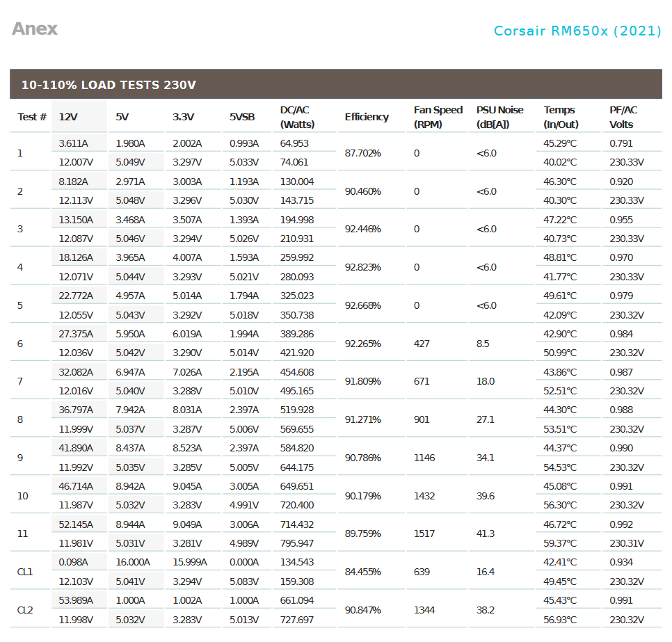Select the 639 fan speed value

point(422,572)
